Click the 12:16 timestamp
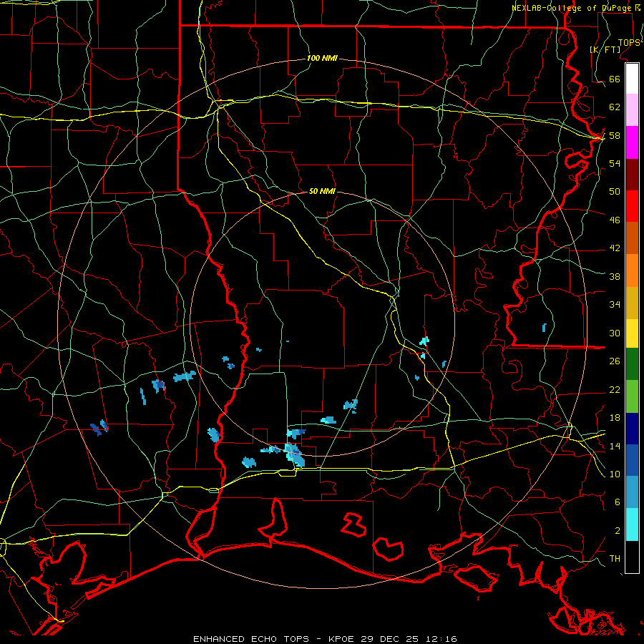Image resolution: width=644 pixels, height=644 pixels. [x=440, y=639]
